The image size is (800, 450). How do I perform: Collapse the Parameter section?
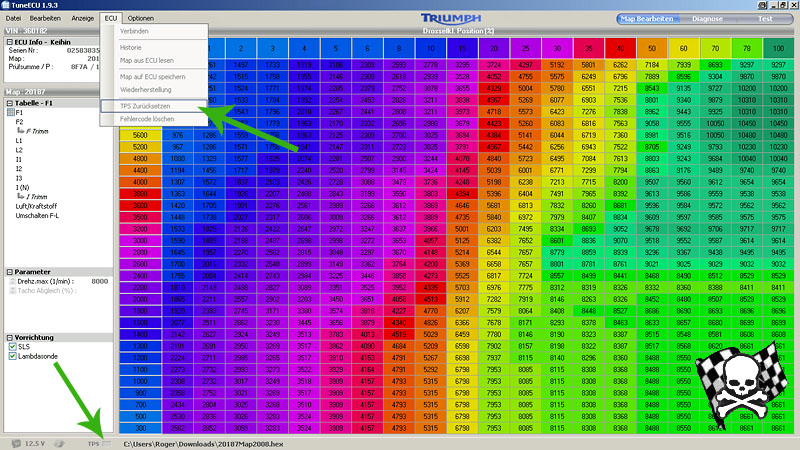click(8, 271)
